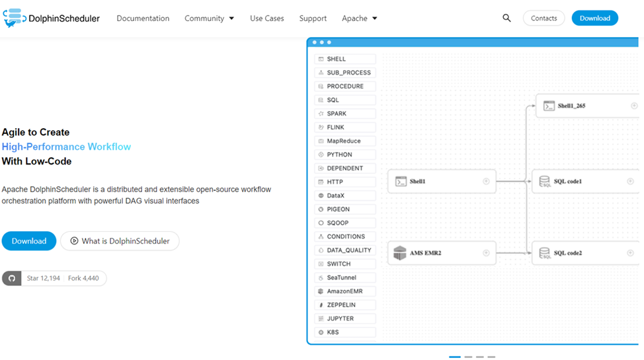Click the SPARK star icon

click(321, 114)
